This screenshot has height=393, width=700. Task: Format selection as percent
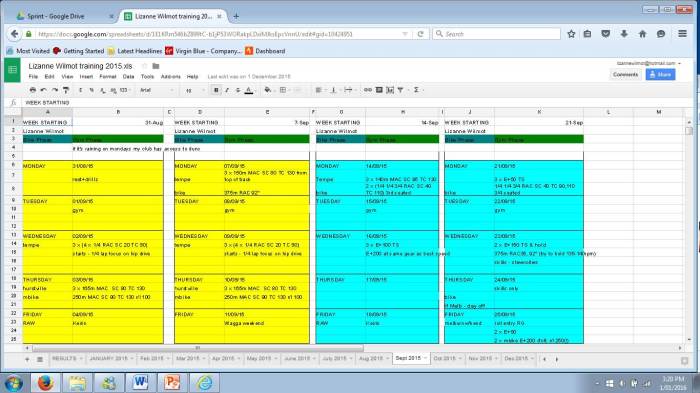92,90
